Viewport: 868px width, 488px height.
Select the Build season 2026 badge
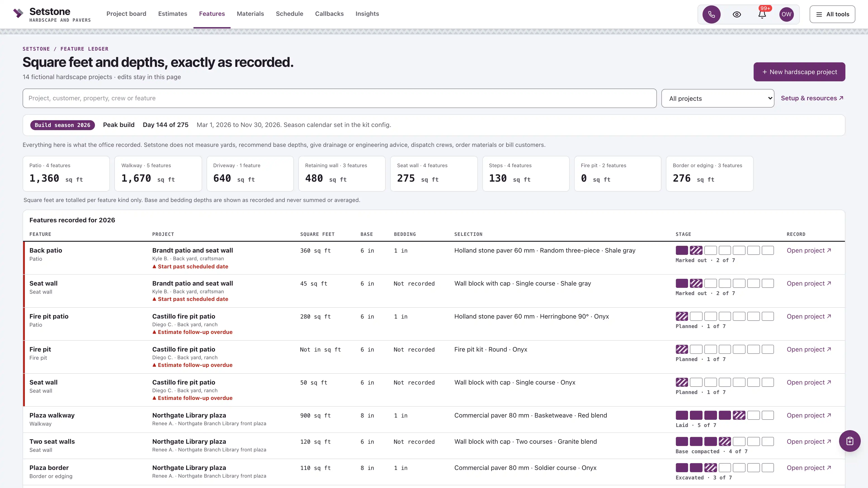[62, 125]
